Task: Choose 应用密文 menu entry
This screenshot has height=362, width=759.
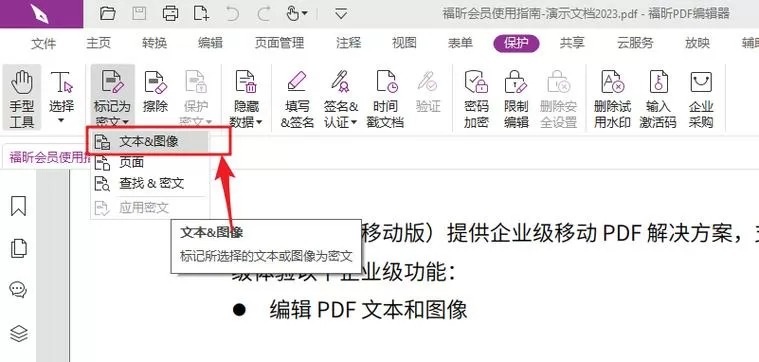Action: (150, 208)
